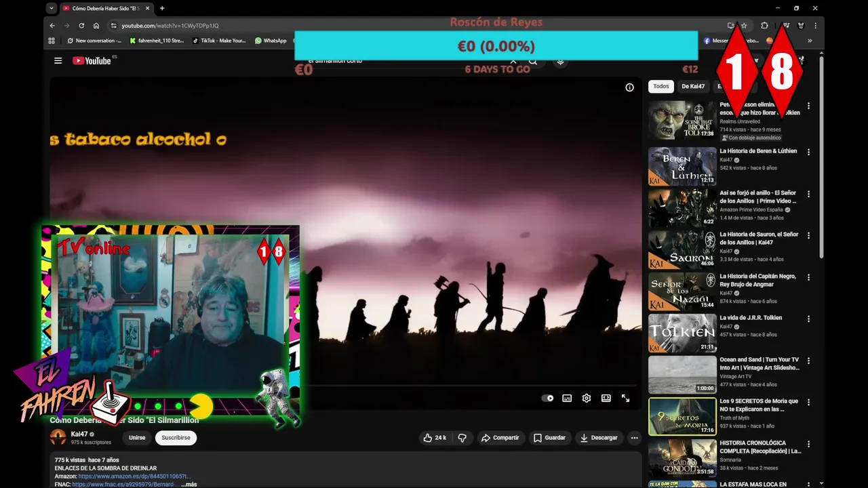Open the media controls icon in the toolbar
This screenshot has width=868, height=488.
[786, 26]
